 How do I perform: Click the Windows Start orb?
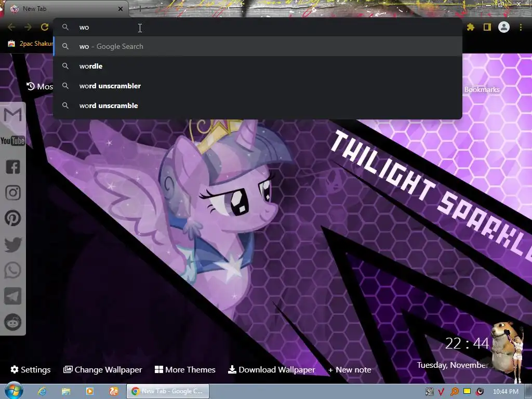point(14,391)
